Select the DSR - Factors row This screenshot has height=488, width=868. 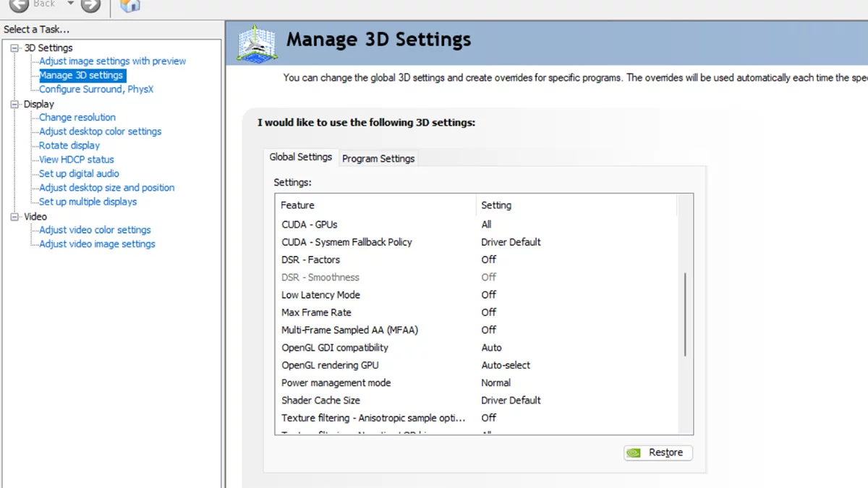click(477, 260)
